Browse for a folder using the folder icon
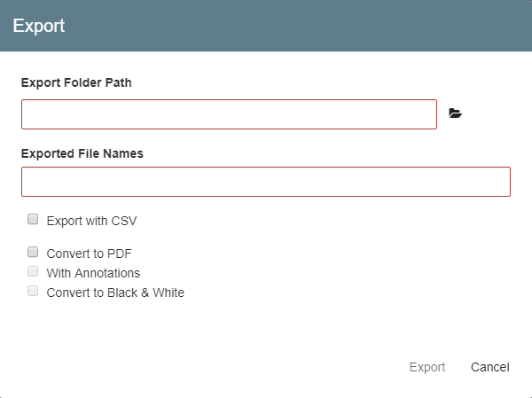 [456, 113]
